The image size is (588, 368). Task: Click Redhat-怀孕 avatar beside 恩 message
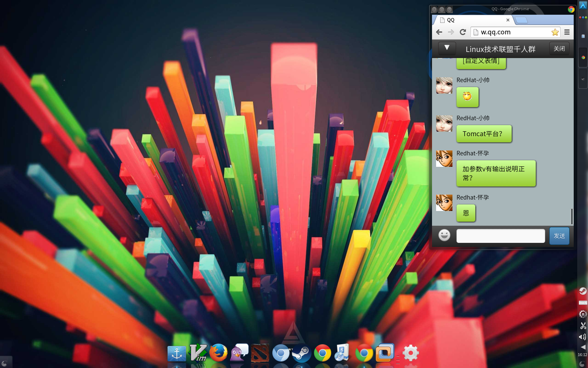pos(444,202)
